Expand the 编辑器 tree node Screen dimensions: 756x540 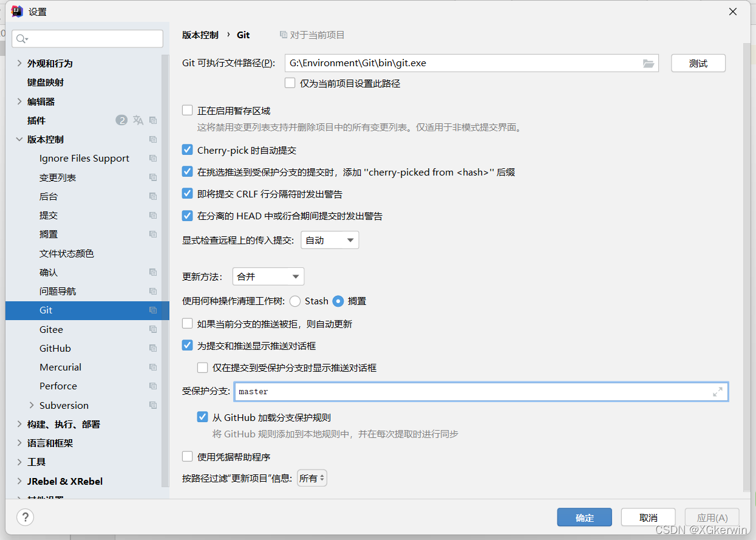(19, 101)
